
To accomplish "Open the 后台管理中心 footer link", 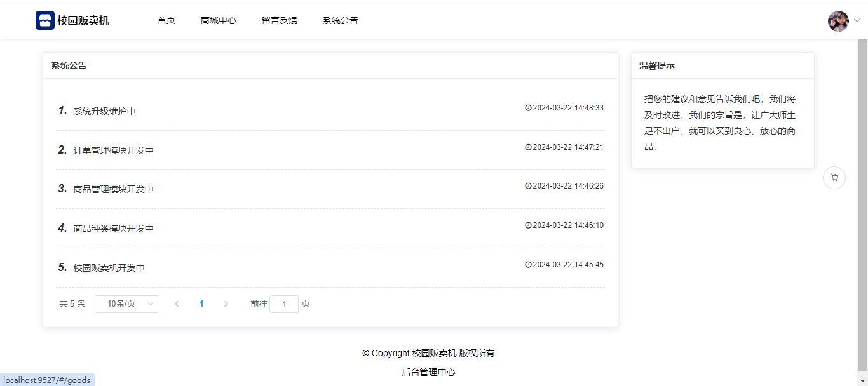I will [x=428, y=373].
